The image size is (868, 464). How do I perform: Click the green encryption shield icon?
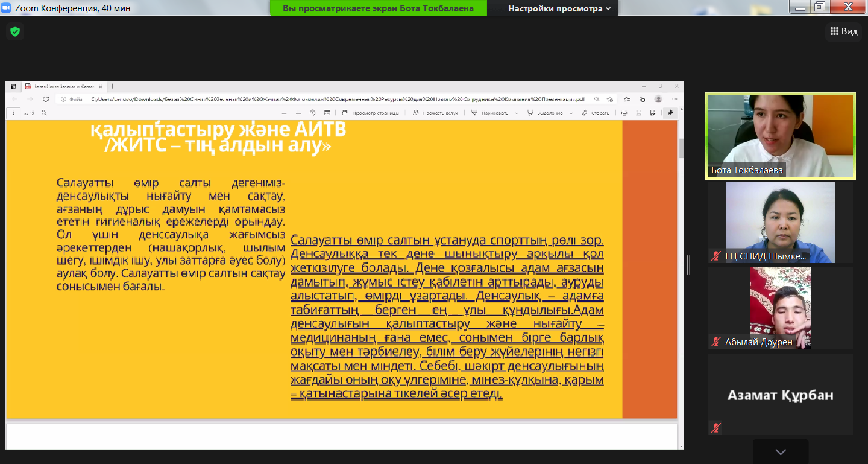15,31
